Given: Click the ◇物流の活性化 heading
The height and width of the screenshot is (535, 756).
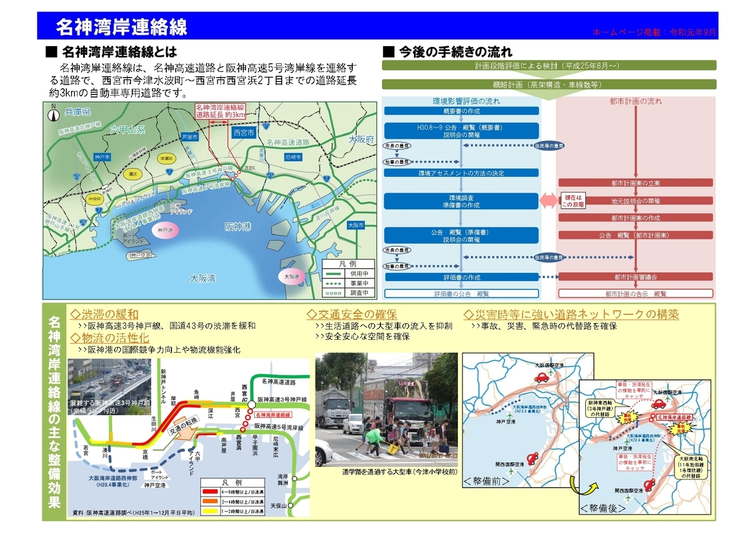Looking at the screenshot, I should (110, 338).
